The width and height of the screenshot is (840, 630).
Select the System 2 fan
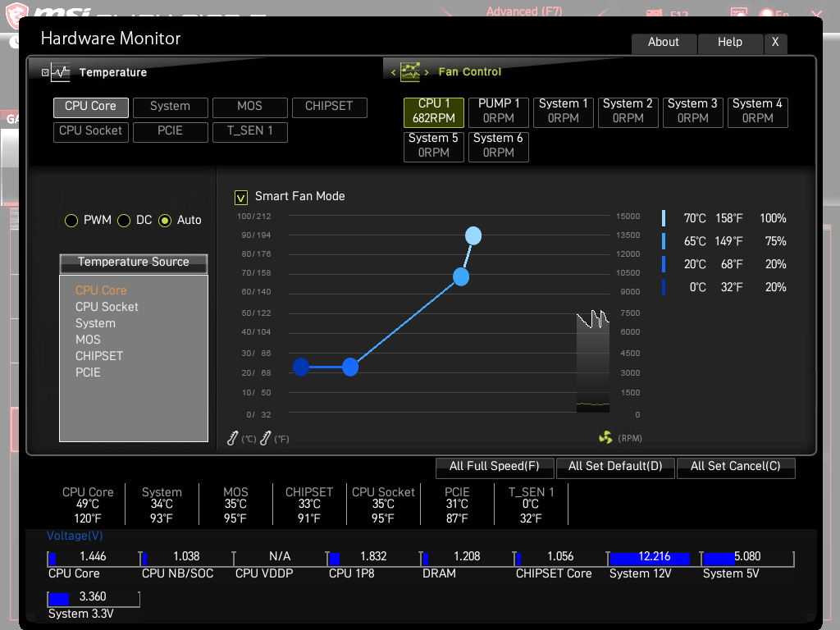tap(628, 112)
